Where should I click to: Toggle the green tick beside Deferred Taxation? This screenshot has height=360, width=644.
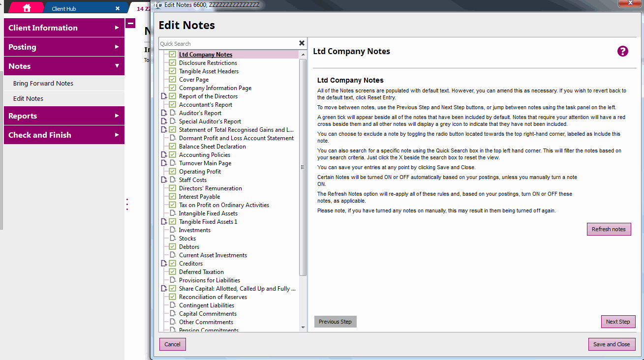click(172, 272)
